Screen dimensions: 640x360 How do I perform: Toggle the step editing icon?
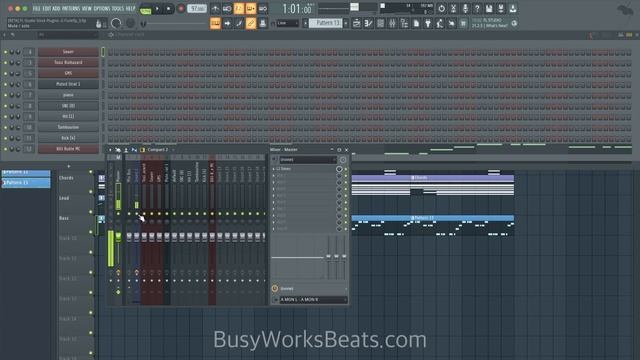[x=239, y=23]
